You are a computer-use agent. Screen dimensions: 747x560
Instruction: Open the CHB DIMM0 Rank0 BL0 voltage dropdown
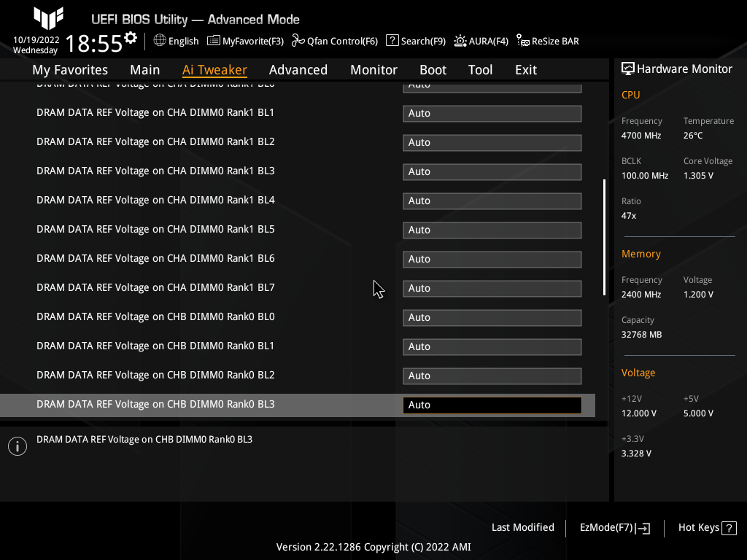click(x=492, y=317)
